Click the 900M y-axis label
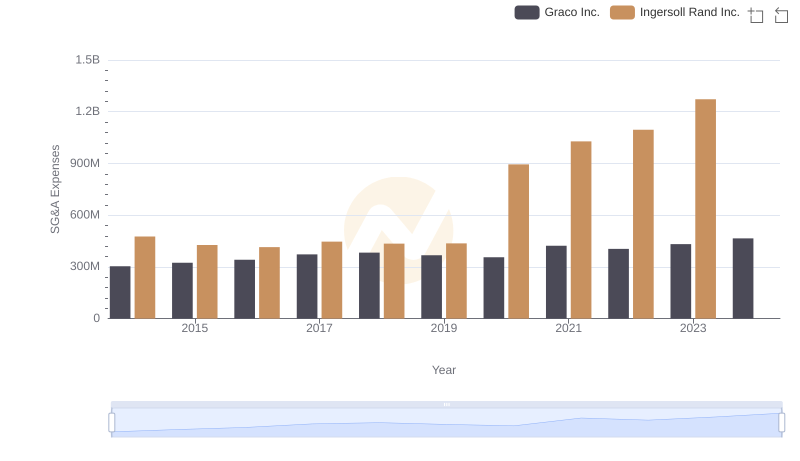Viewport: 800px width, 461px height. tap(85, 163)
